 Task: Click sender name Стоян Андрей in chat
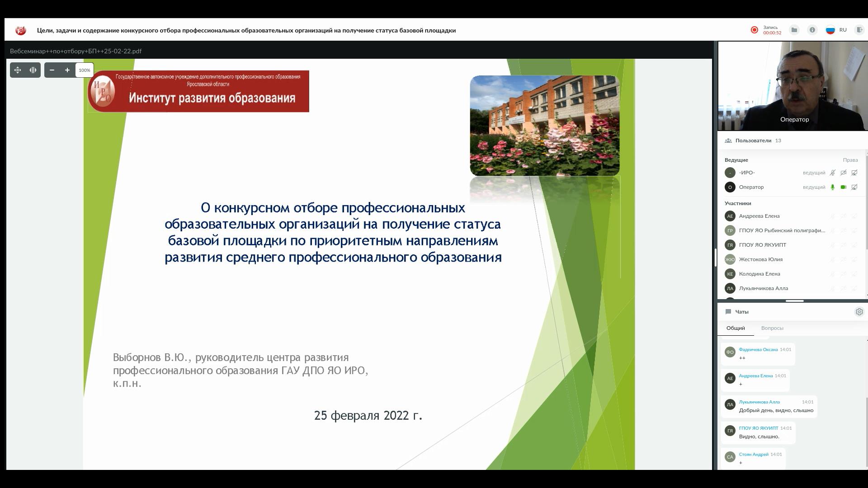pos(753,455)
